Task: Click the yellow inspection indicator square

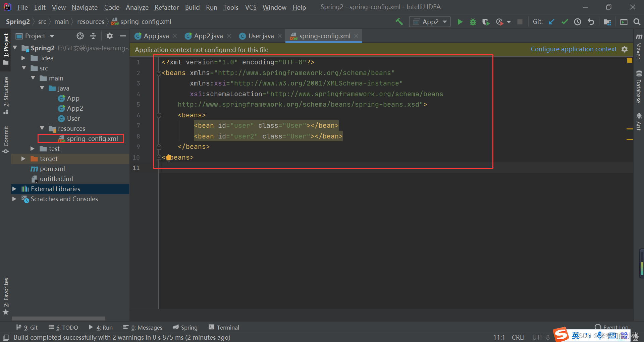Action: pyautogui.click(x=630, y=60)
